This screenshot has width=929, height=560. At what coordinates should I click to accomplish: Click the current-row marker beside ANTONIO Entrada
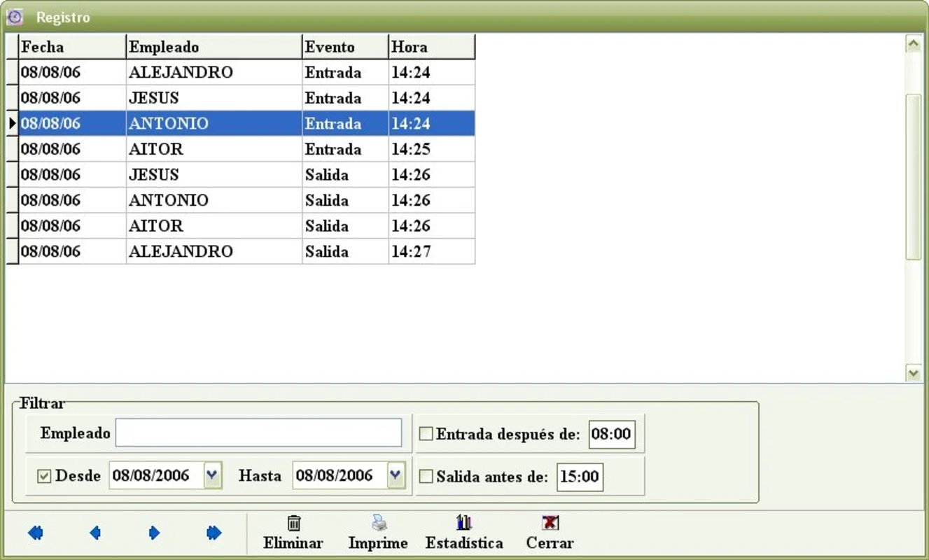[x=12, y=124]
